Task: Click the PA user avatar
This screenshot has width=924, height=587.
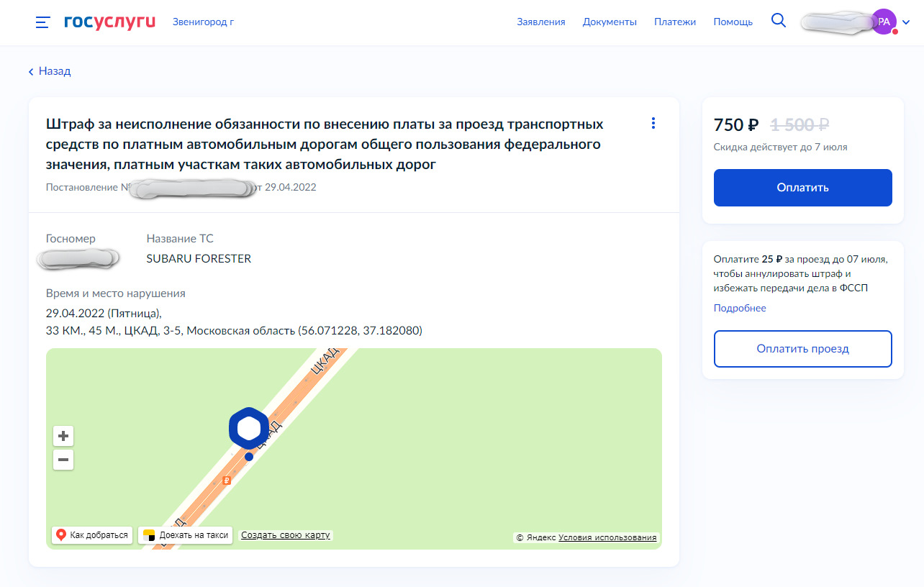Action: click(x=884, y=22)
